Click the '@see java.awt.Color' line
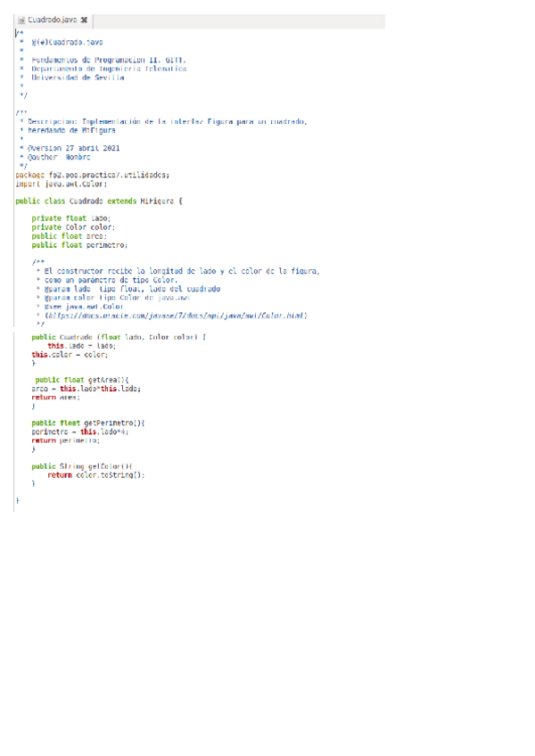 click(x=84, y=307)
